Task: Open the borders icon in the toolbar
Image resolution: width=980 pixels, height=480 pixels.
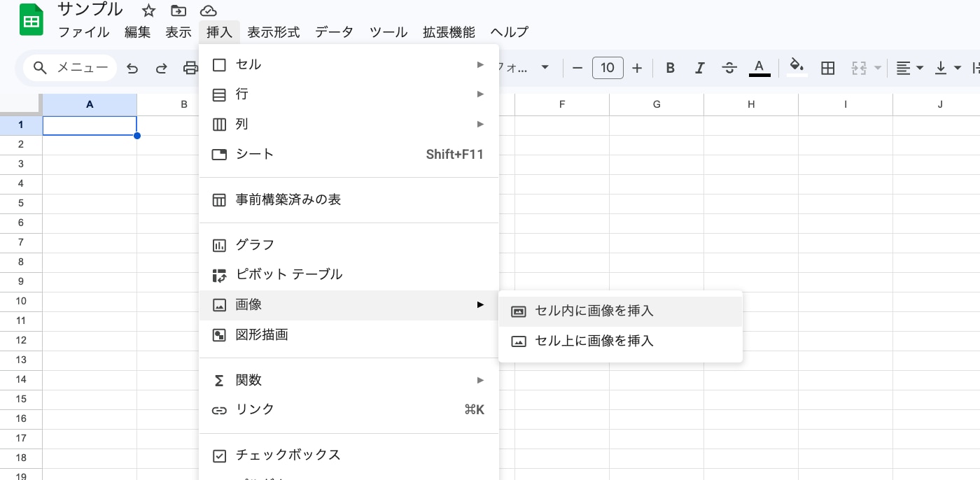Action: click(827, 67)
